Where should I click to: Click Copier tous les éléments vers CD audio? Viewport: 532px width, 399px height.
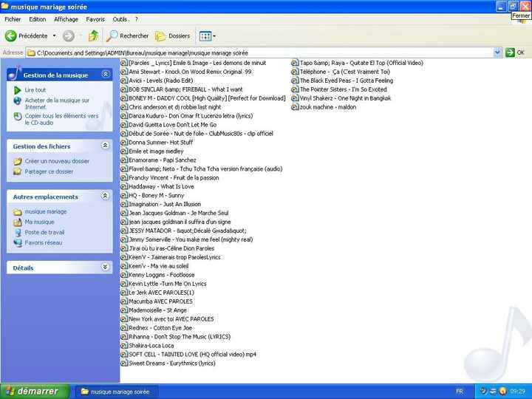pyautogui.click(x=61, y=119)
